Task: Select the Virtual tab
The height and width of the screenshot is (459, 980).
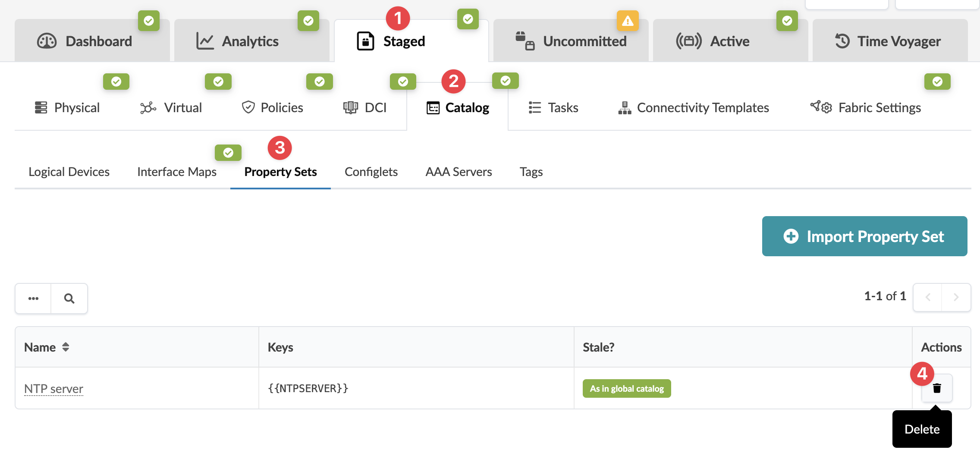Action: (171, 108)
